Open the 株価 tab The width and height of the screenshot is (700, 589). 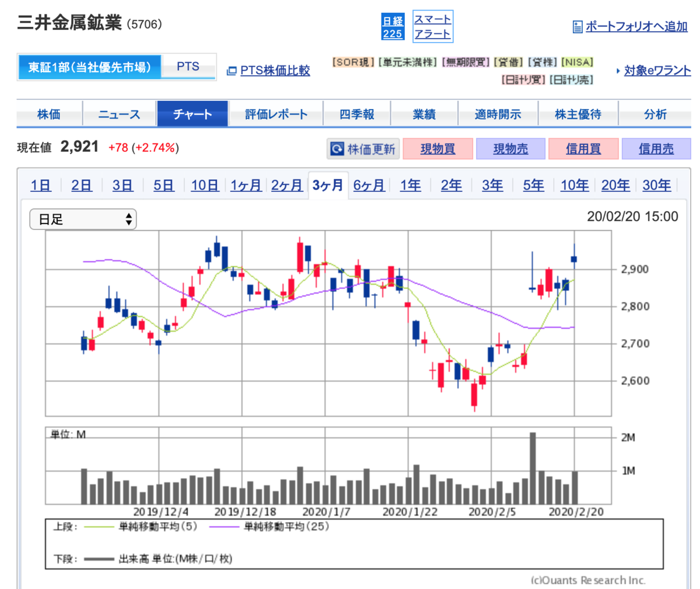point(49,114)
